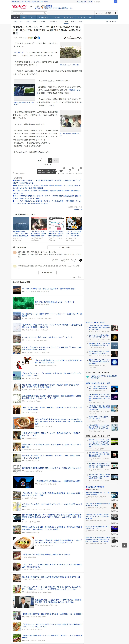The width and height of the screenshot is (129, 644).
Task: Click the ABCニュース logo
Action: pos(73,38)
